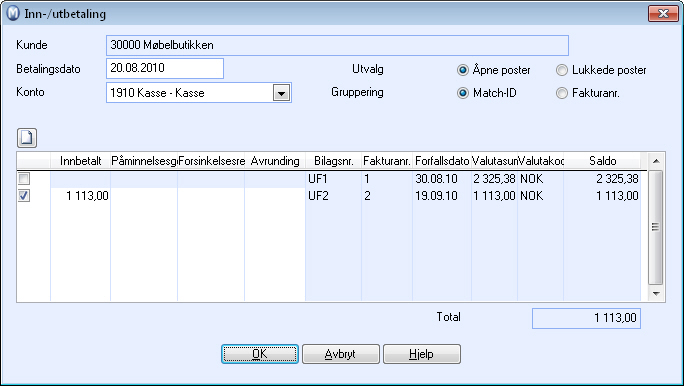The height and width of the screenshot is (386, 684).
Task: Click the Valutasum cell 2 325,38
Action: (495, 178)
